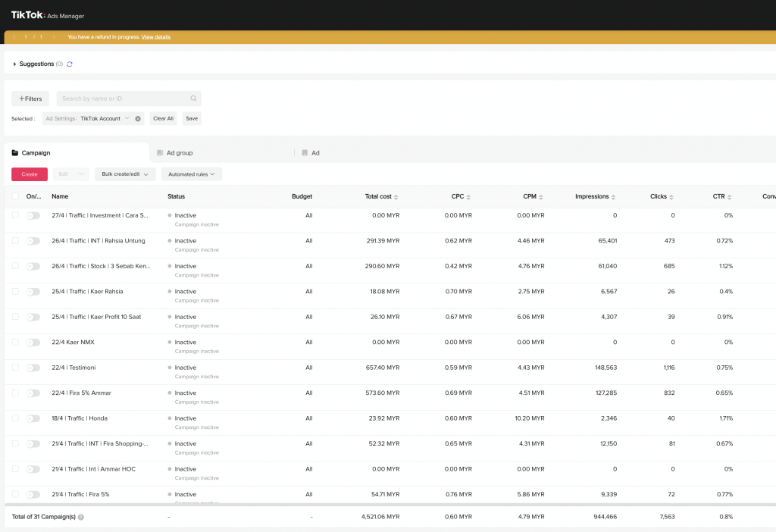The height and width of the screenshot is (532, 776).
Task: Open View details refund link
Action: [x=156, y=37]
